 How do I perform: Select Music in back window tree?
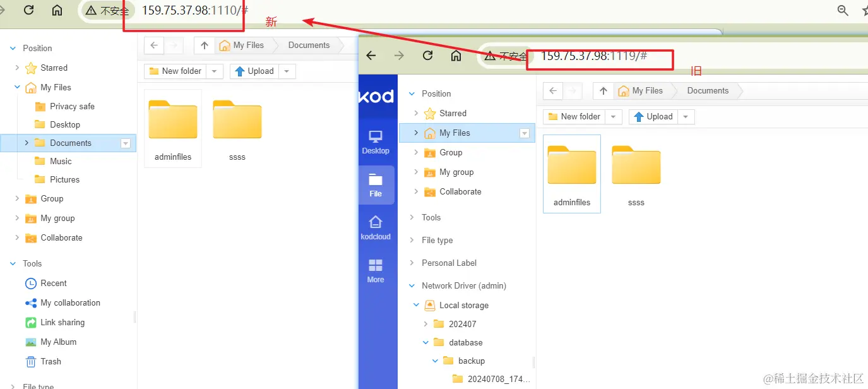point(61,161)
